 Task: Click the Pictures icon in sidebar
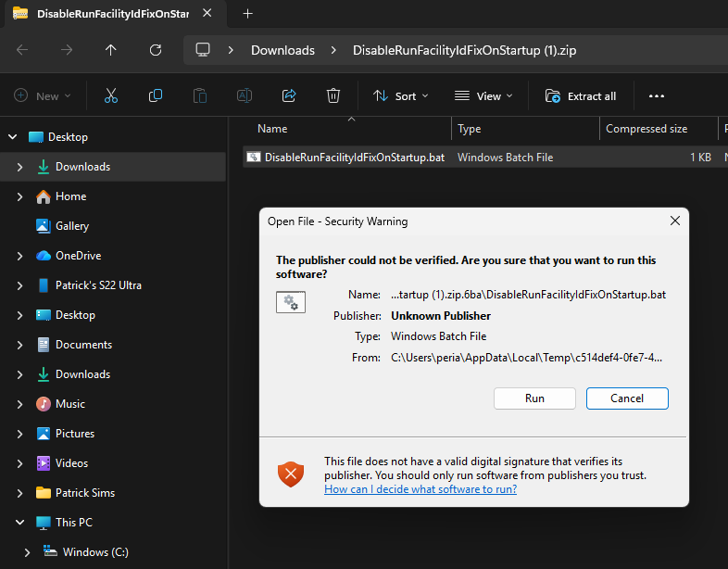pos(44,434)
